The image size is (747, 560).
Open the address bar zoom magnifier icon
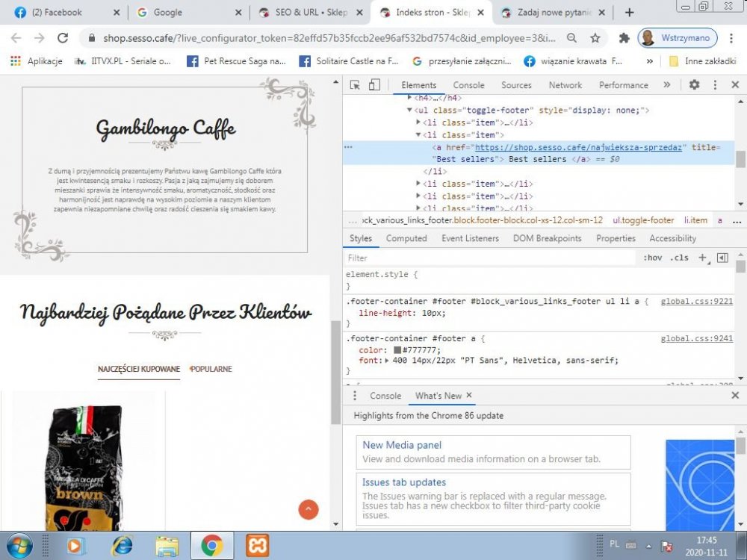coord(571,38)
